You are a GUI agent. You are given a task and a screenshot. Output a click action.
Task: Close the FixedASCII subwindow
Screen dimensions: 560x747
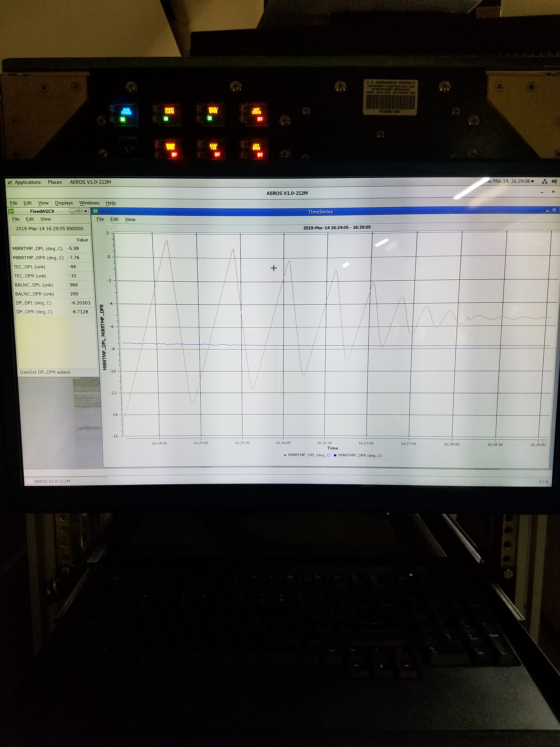tap(86, 211)
